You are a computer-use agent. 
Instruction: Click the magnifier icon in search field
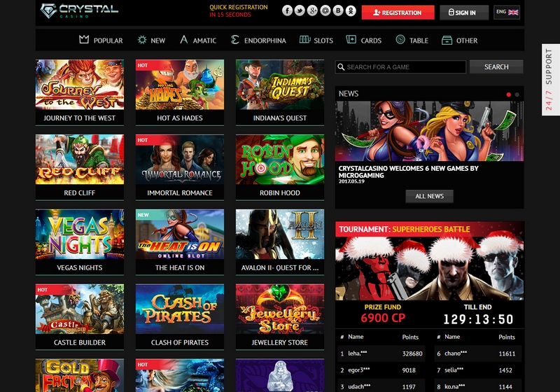tap(341, 66)
